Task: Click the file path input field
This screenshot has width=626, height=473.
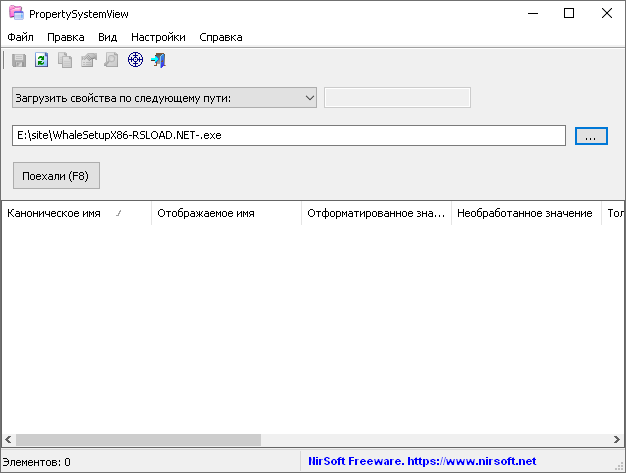Action: pos(289,135)
